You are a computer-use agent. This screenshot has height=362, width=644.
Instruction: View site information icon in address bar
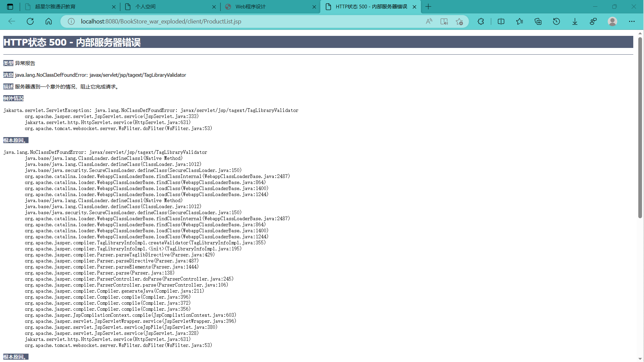71,21
